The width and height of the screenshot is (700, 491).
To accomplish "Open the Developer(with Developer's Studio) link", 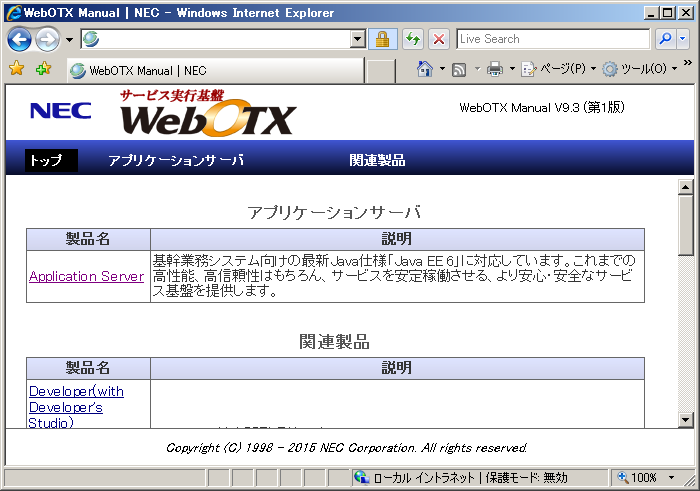I will (x=76, y=407).
